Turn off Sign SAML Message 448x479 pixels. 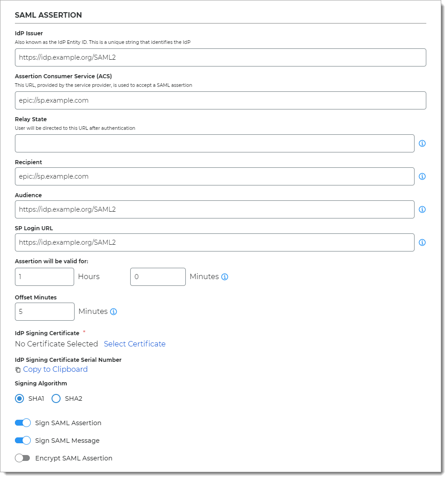(x=22, y=440)
